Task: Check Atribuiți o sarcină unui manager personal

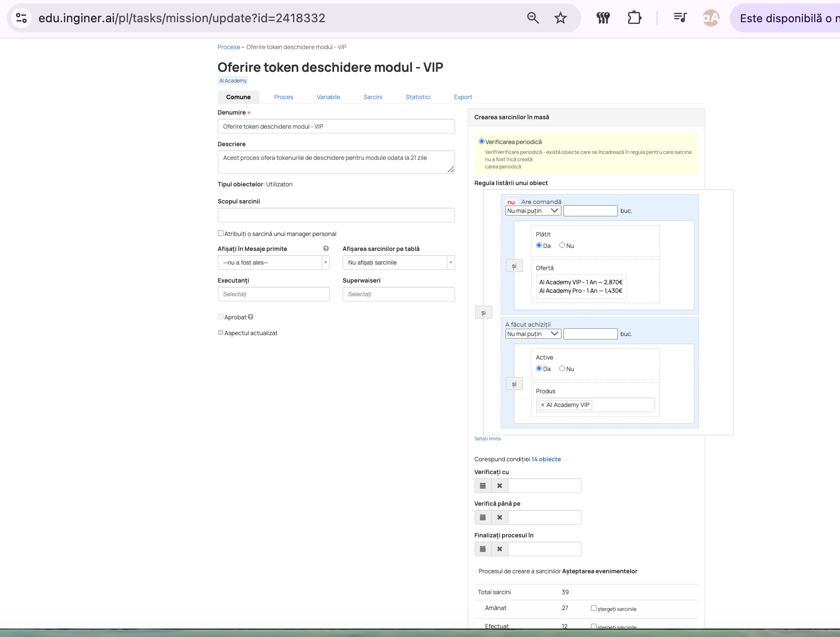Action: coord(220,233)
